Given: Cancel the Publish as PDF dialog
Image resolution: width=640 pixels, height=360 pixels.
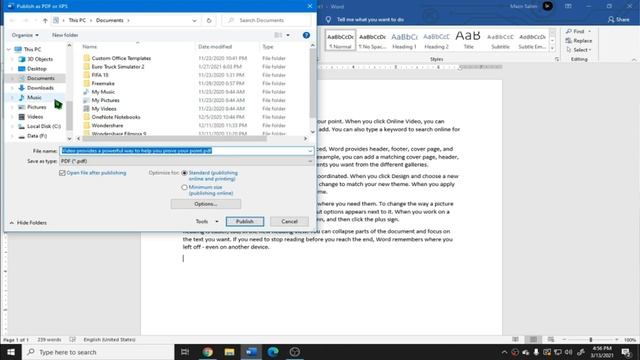Looking at the screenshot, I should click(x=289, y=222).
